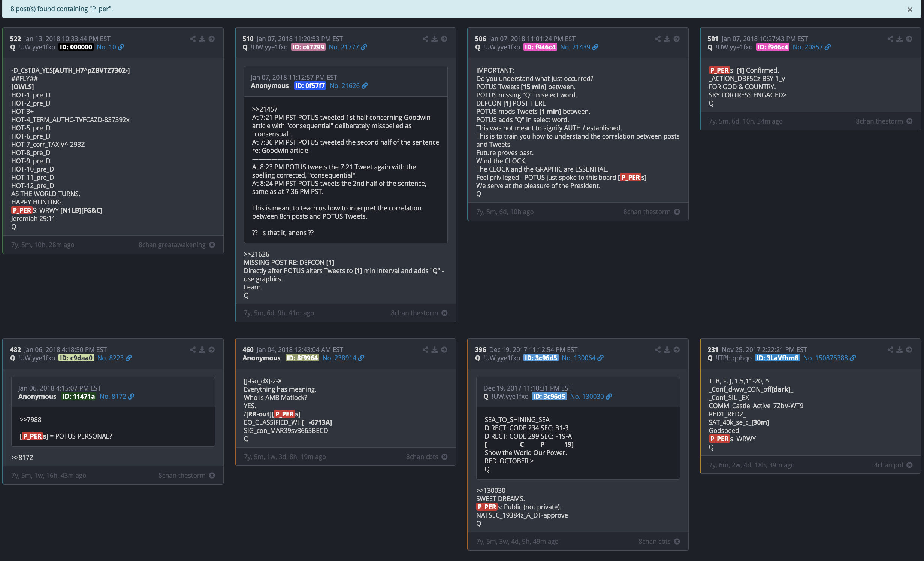Share post 396 using its share icon
This screenshot has height=561, width=924.
pyautogui.click(x=658, y=350)
